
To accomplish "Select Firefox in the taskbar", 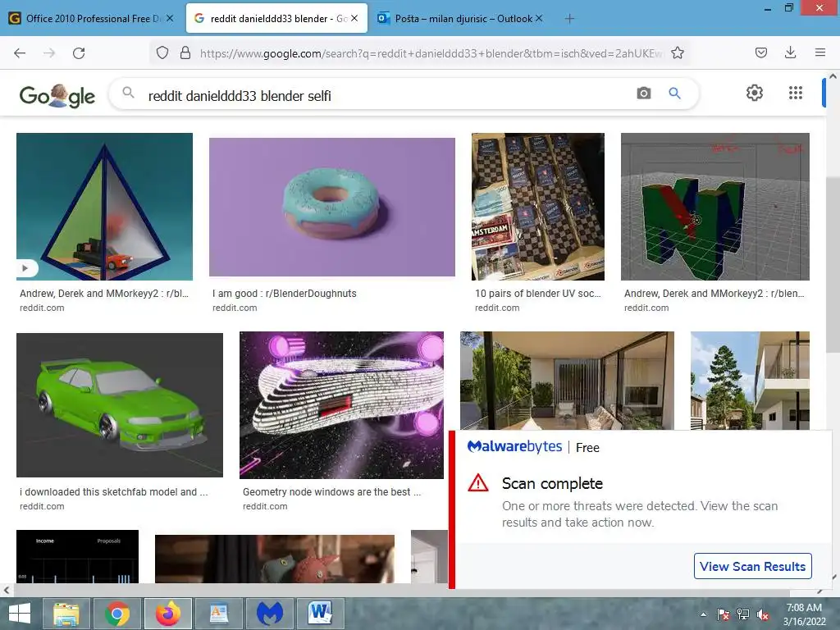I will click(x=167, y=614).
